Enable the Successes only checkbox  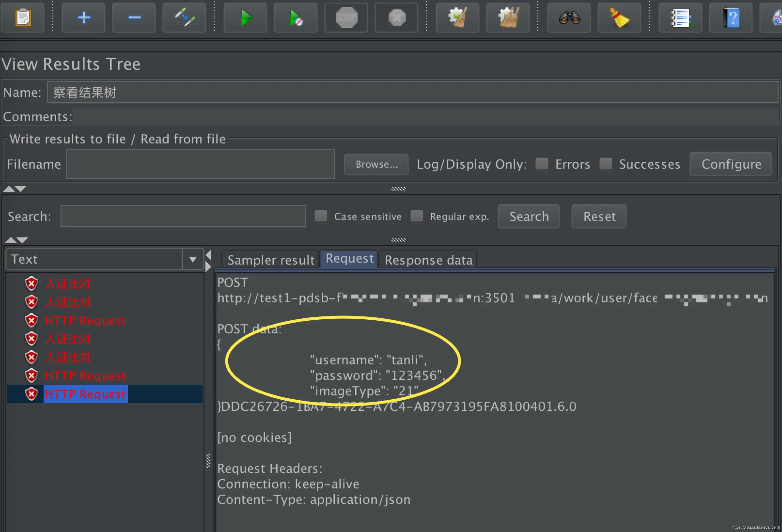coord(605,164)
